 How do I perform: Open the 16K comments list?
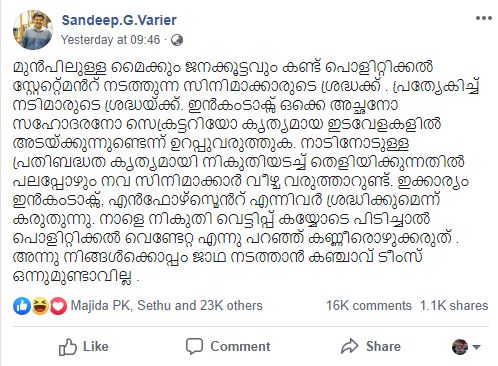click(369, 306)
